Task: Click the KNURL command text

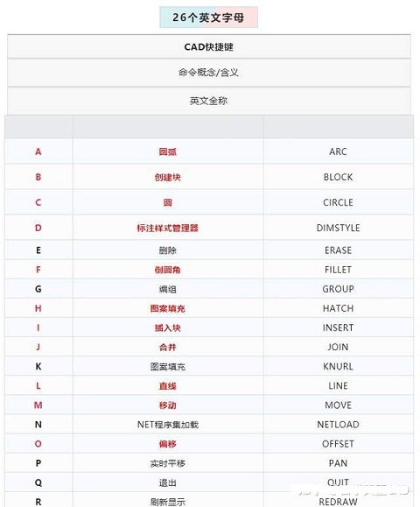Action: click(x=338, y=366)
